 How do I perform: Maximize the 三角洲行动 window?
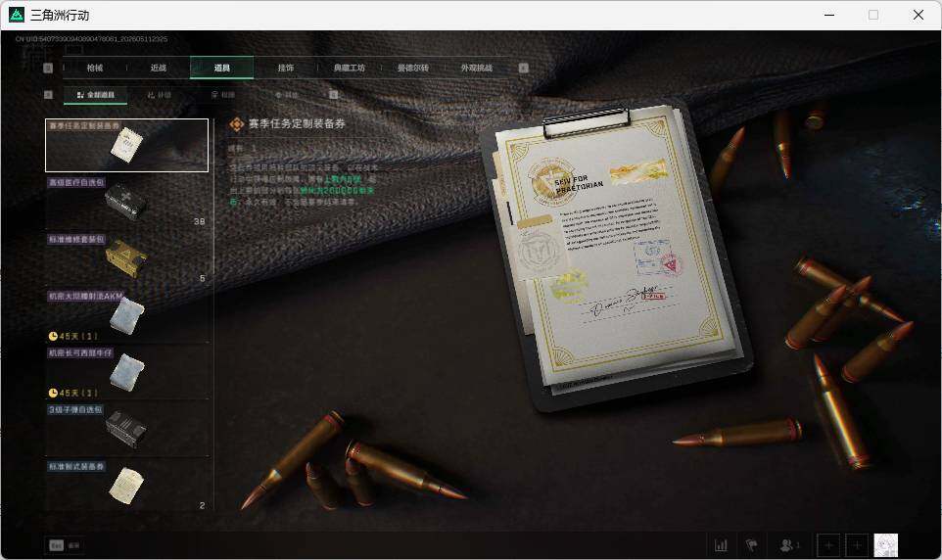[873, 15]
